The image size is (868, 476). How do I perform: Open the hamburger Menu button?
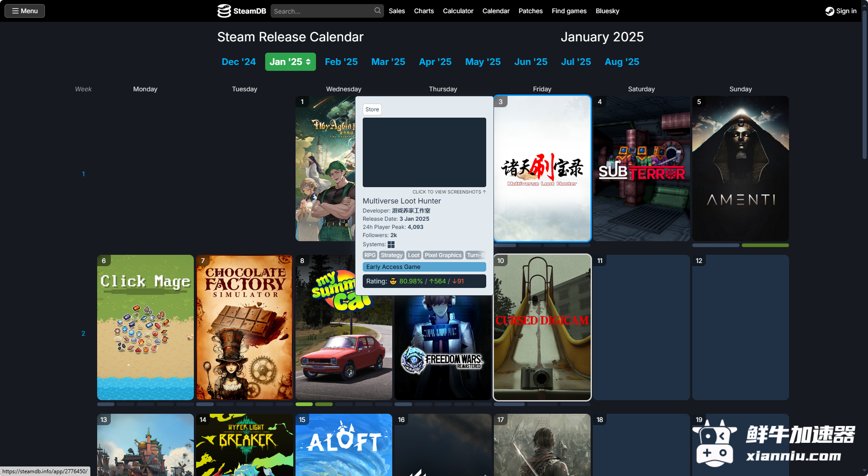[25, 11]
